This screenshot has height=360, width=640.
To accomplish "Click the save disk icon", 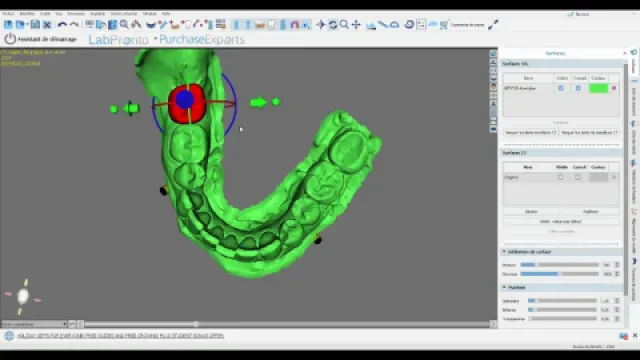I will 35,25.
